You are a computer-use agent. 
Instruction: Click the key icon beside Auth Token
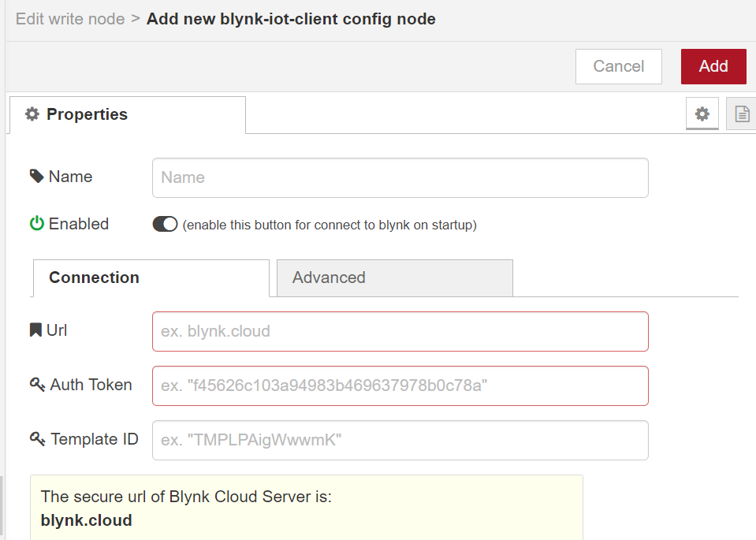click(x=37, y=385)
